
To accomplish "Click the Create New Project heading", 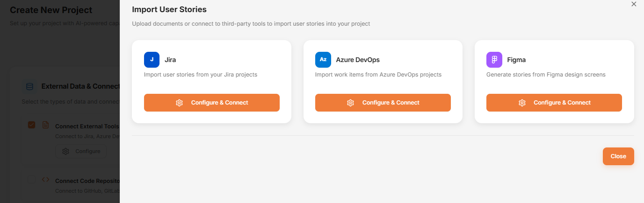I will point(51,10).
